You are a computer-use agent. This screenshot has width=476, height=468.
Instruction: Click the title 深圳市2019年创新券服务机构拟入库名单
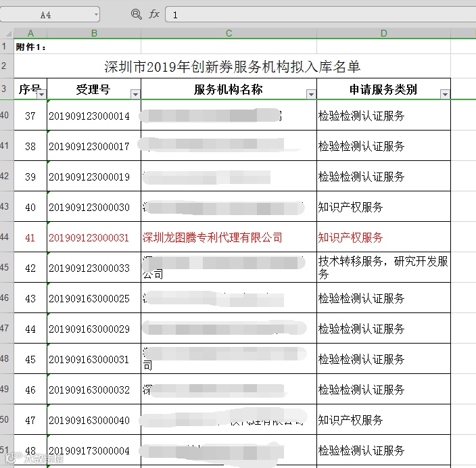232,66
